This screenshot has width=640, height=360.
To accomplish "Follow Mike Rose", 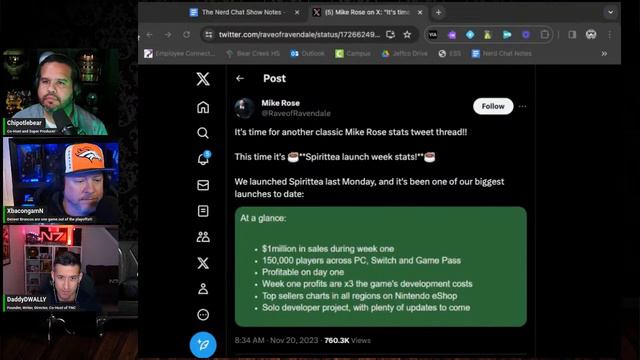I will click(493, 106).
